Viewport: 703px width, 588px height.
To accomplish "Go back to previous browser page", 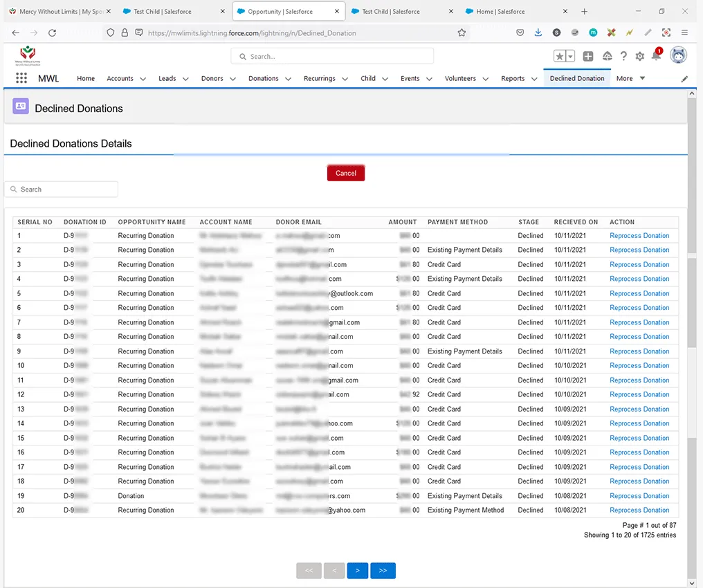I will [16, 33].
